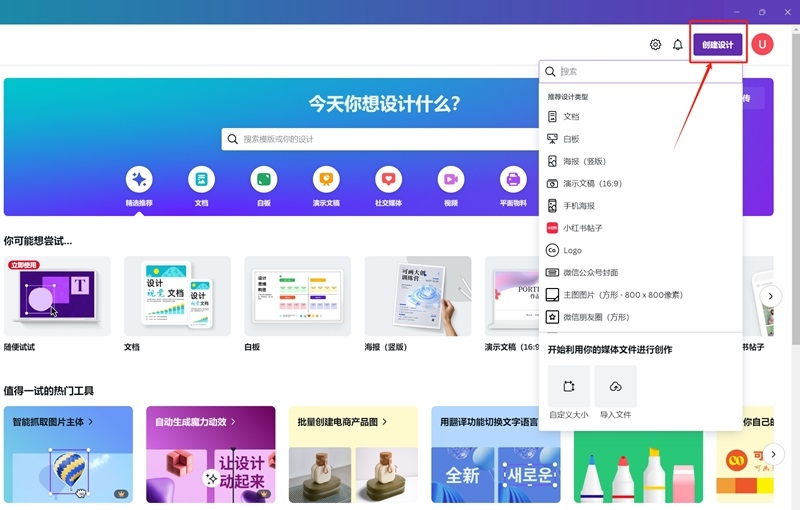Click the magnifier icon in dropdown search

pos(550,71)
